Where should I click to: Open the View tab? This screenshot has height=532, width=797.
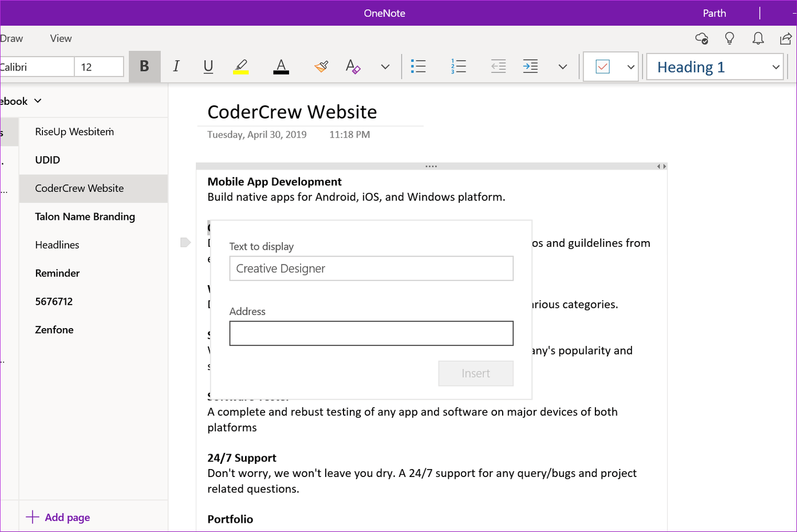point(61,38)
